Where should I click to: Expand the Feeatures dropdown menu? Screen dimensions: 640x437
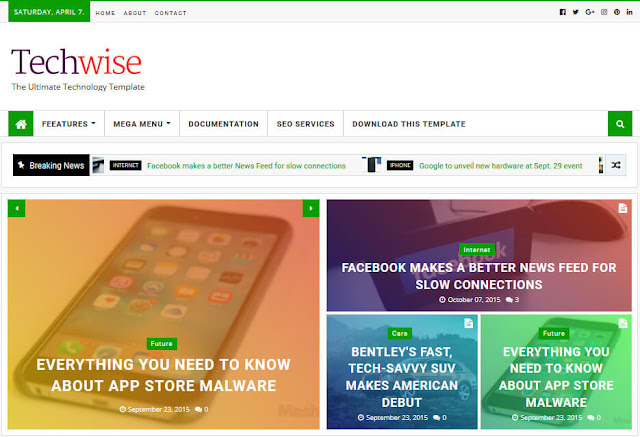click(69, 124)
